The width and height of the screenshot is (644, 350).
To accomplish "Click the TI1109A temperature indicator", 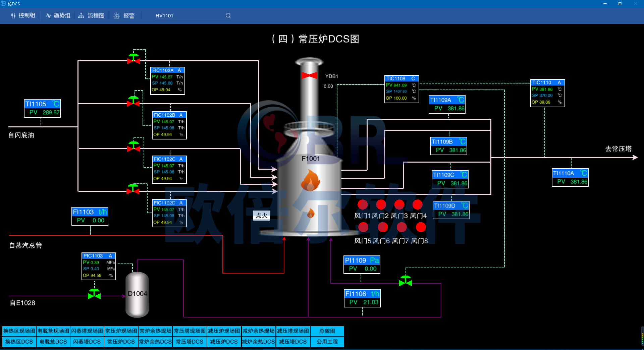I will pos(447,104).
